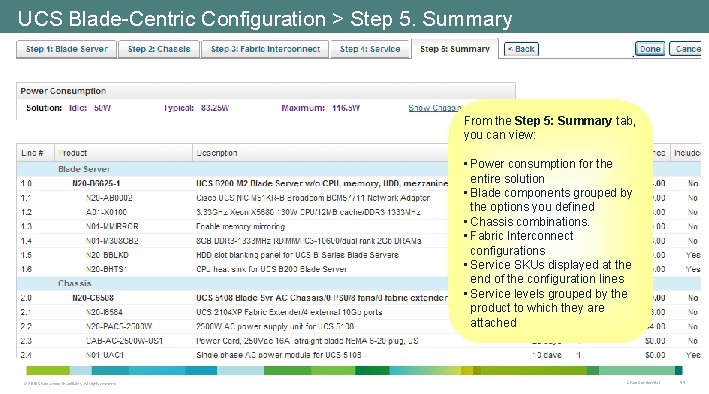Image resolution: width=709 pixels, height=394 pixels.
Task: Go to Step 4: Service tab
Action: coord(370,49)
